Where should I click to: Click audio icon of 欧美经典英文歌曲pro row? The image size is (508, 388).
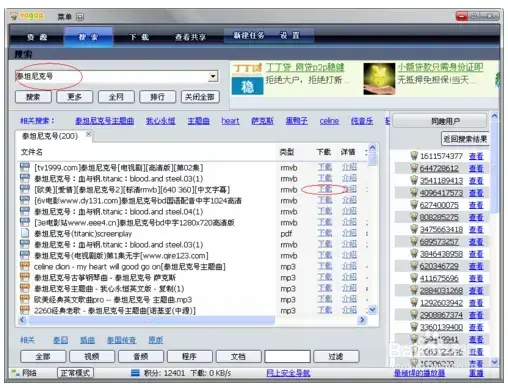(x=25, y=299)
